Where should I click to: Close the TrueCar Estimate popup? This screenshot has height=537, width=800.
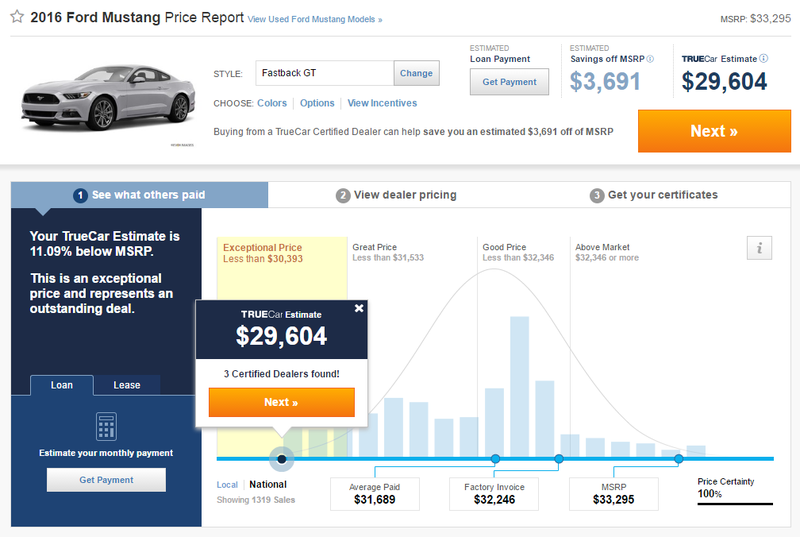[x=359, y=308]
